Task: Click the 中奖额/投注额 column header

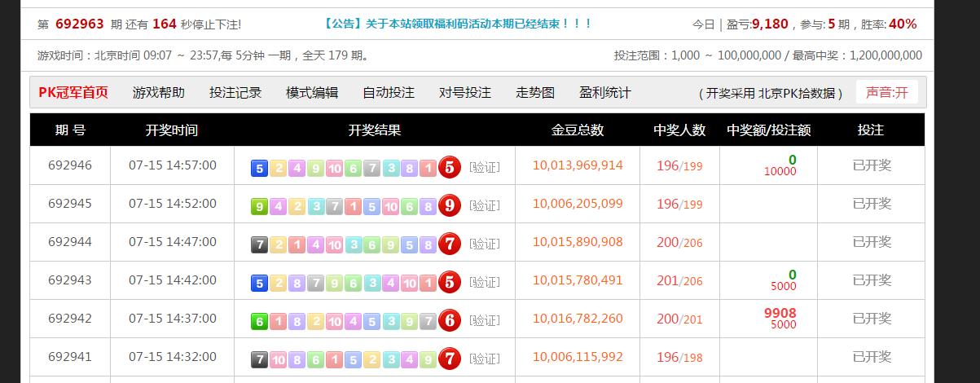Action: (x=768, y=130)
